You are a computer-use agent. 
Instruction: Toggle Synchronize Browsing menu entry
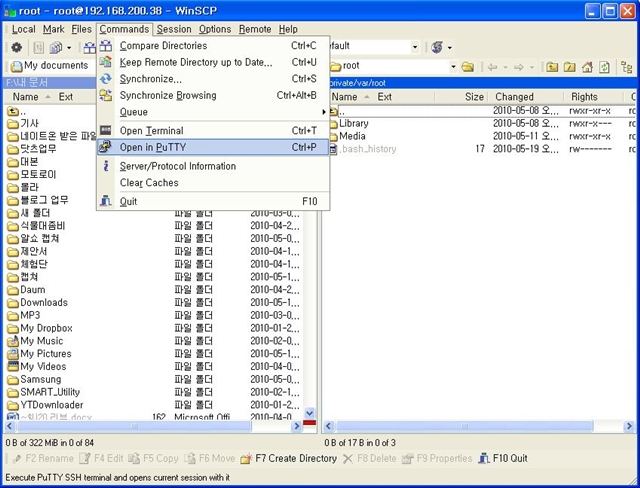tap(213, 95)
